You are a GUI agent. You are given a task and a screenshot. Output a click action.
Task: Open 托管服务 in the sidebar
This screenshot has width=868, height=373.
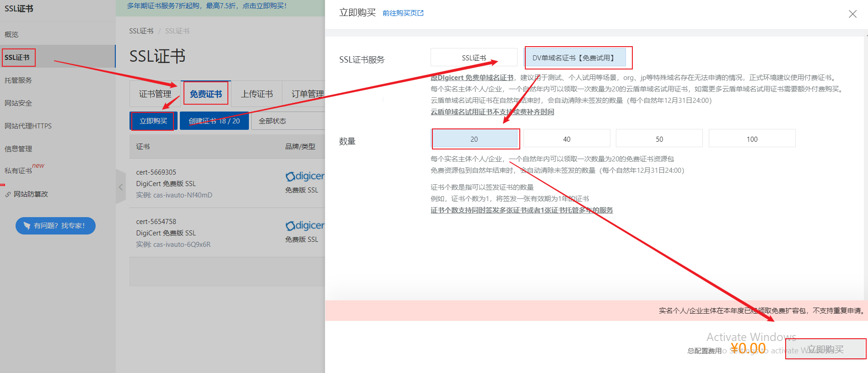(x=18, y=80)
